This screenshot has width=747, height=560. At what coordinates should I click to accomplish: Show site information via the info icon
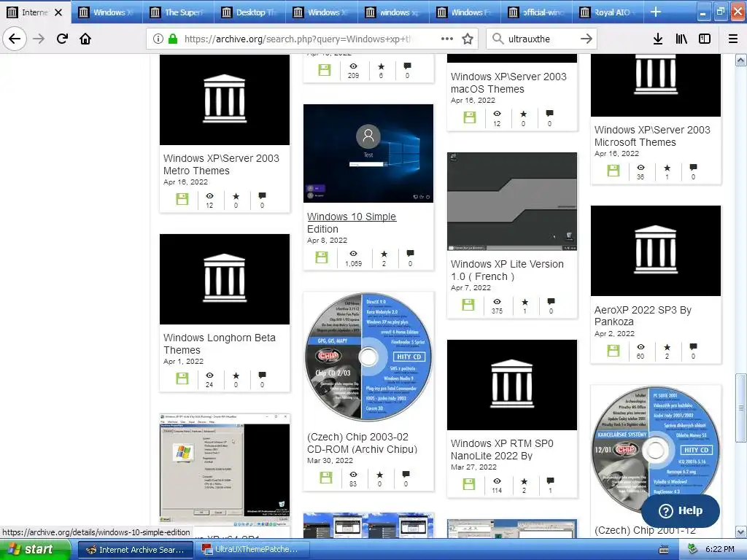(x=158, y=39)
